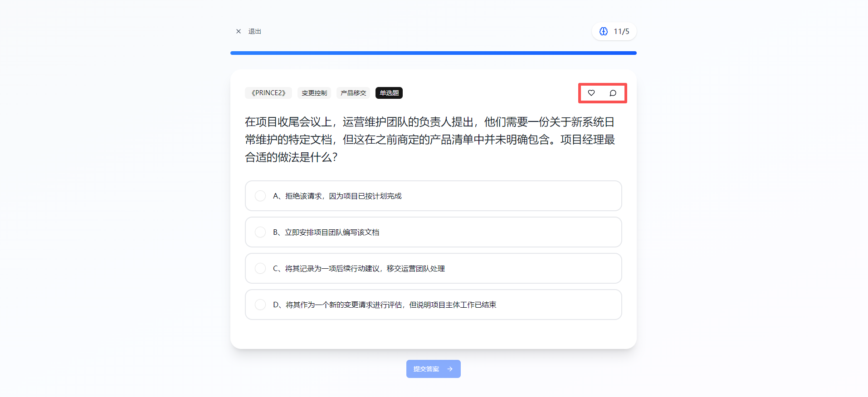Screen dimensions: 868x397
Task: Click the 11/5 question counter
Action: pyautogui.click(x=621, y=31)
